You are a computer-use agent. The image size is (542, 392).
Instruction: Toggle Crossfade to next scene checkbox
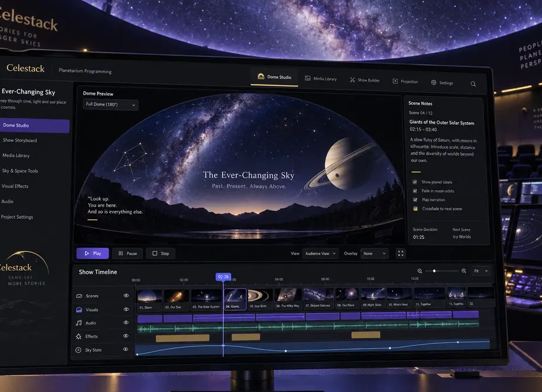[x=415, y=209]
